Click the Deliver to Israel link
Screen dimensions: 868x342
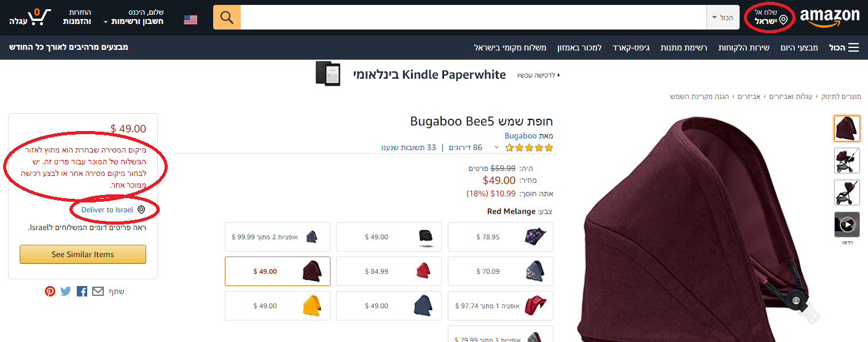pyautogui.click(x=108, y=210)
